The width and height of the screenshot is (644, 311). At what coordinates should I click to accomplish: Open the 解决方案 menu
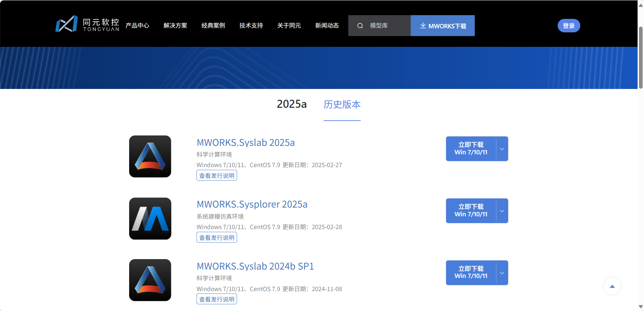(x=175, y=26)
